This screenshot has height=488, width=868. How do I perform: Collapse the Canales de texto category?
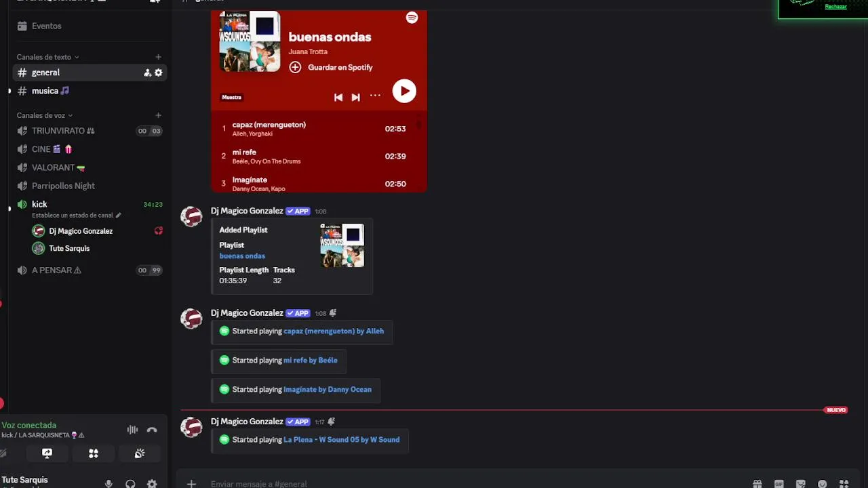pyautogui.click(x=47, y=57)
